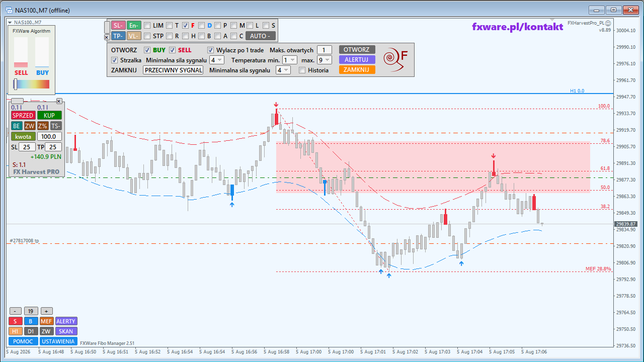644x362 pixels.
Task: Click the SL value field
Action: click(27, 147)
